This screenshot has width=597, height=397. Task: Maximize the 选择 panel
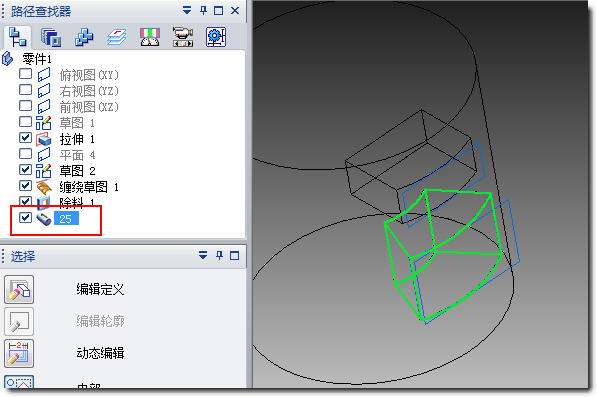coord(235,256)
